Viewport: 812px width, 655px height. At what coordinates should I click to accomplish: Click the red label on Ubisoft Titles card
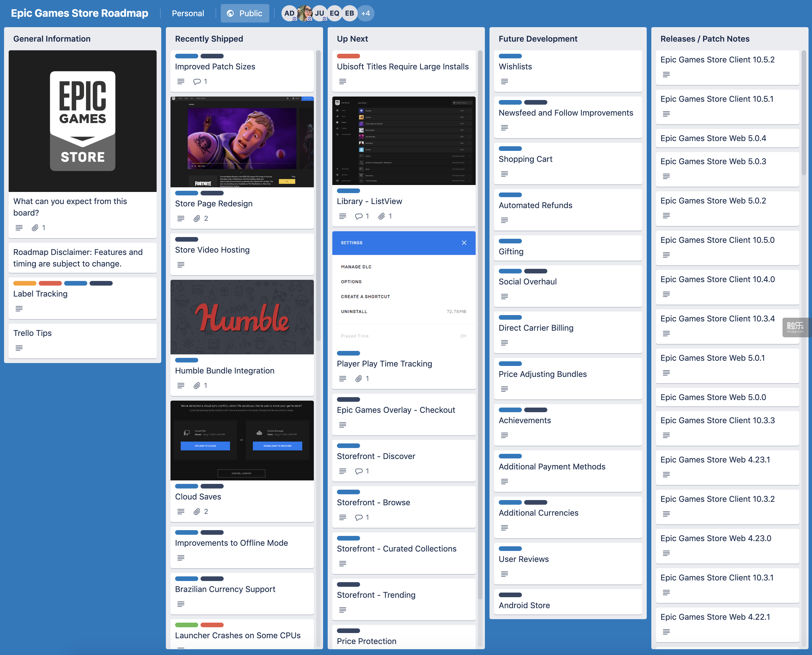348,56
